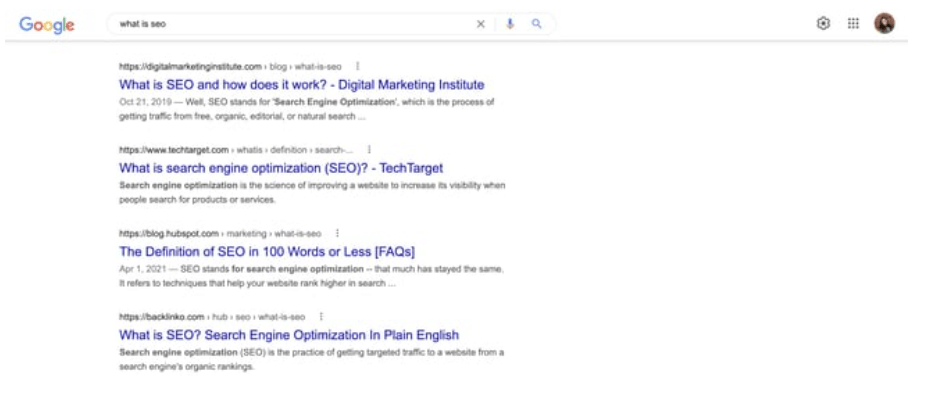Open 'The Definition of SEO in 100 Words' result
The image size is (926, 410).
coord(267,252)
